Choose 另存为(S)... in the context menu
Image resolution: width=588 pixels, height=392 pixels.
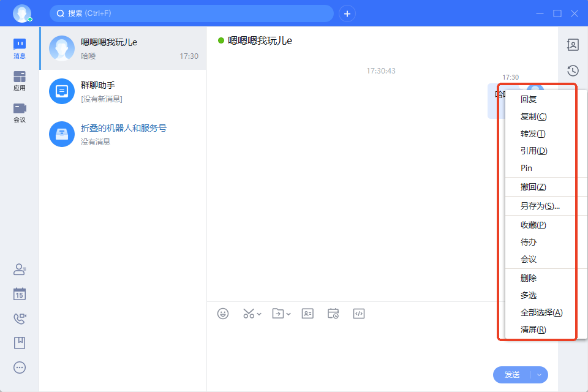(x=540, y=206)
